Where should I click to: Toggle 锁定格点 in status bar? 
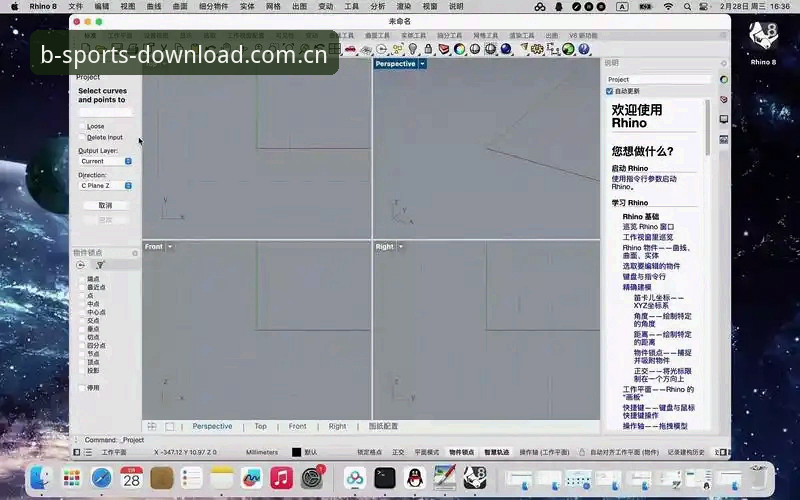click(369, 452)
